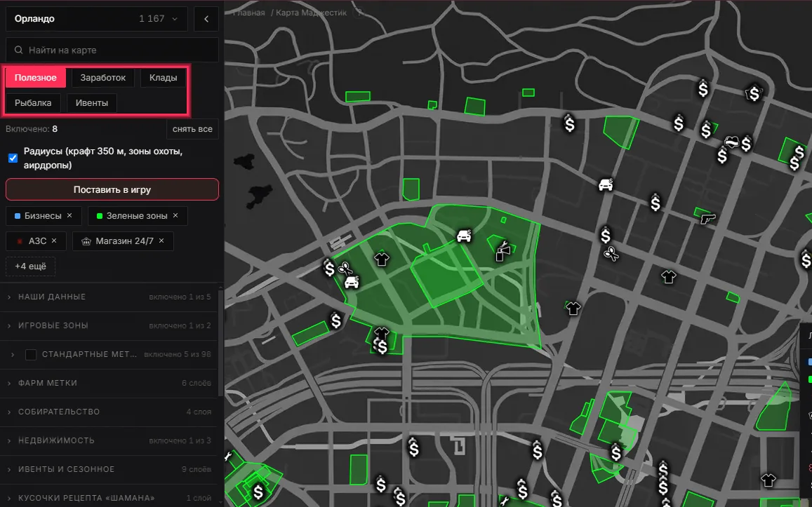Image resolution: width=812 pixels, height=507 pixels.
Task: Show more filters with +4 ещё
Action: 31,266
